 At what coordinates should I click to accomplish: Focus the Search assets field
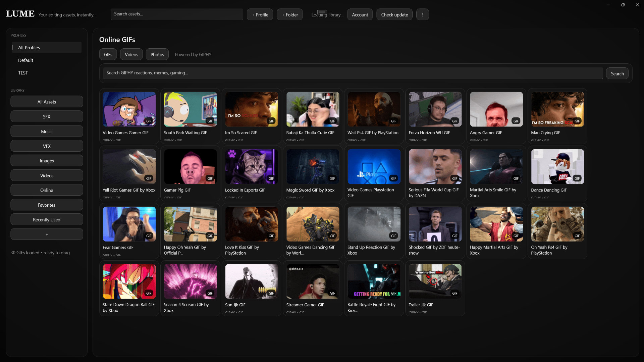(177, 14)
